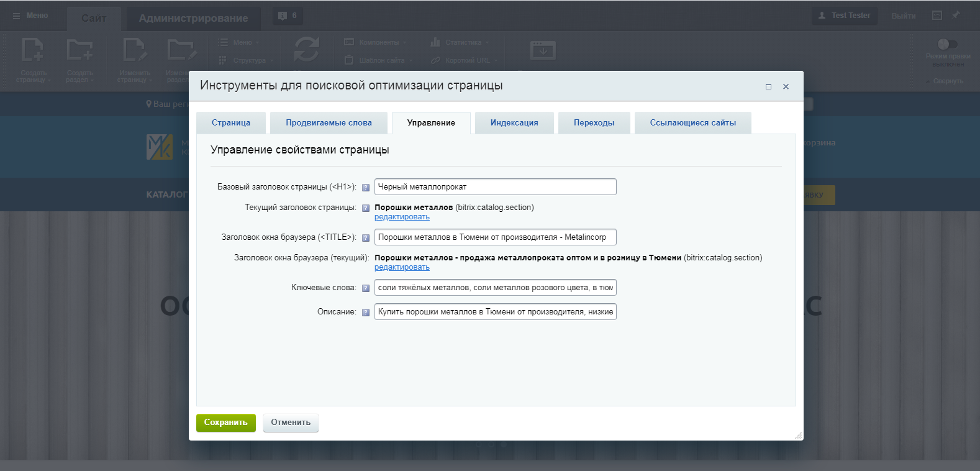Click help icon beside TITLE browser header field
Screen dimensions: 980x471
[366, 237]
